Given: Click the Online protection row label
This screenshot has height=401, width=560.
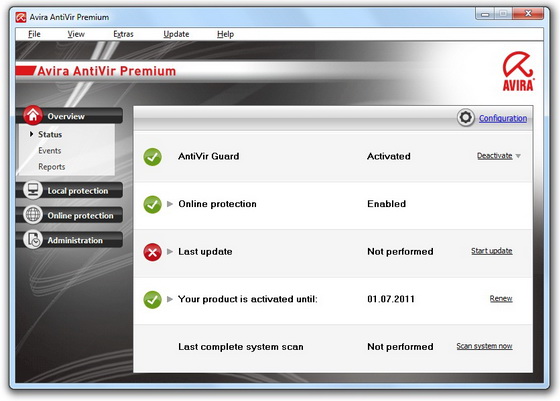Looking at the screenshot, I should pyautogui.click(x=217, y=204).
